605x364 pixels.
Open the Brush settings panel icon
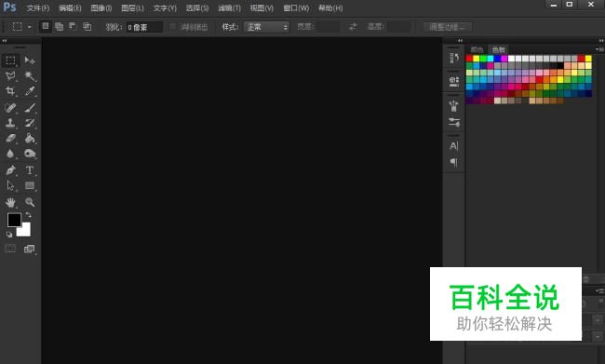click(x=454, y=122)
